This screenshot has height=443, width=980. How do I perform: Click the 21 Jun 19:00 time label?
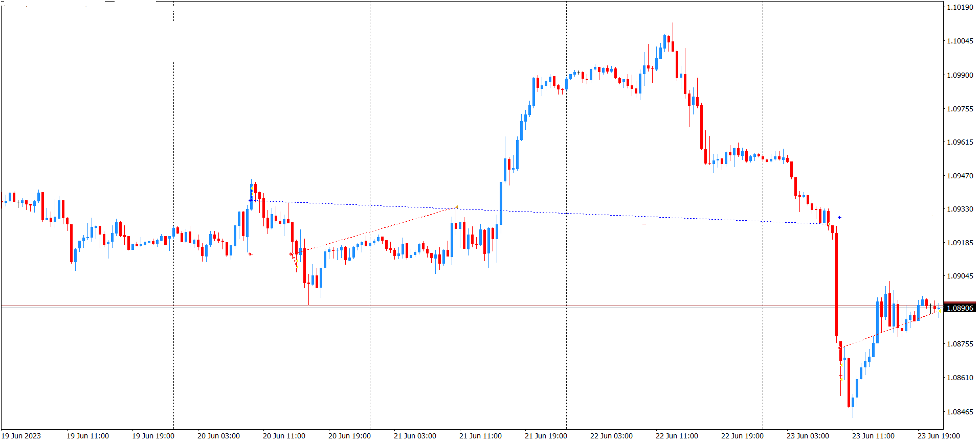(x=546, y=436)
